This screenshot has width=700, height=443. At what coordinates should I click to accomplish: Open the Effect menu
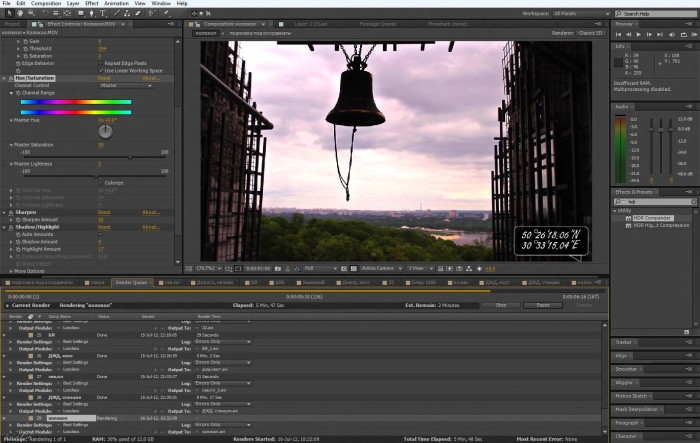click(x=92, y=3)
